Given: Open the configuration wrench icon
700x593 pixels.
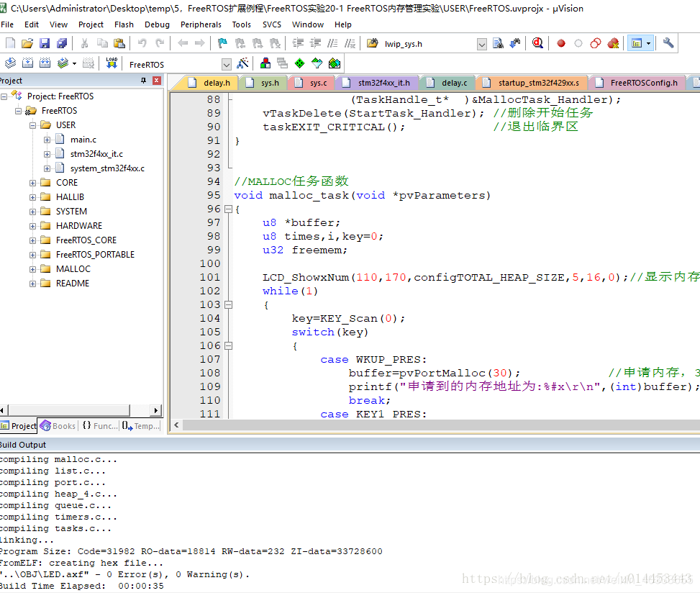Looking at the screenshot, I should pyautogui.click(x=668, y=43).
